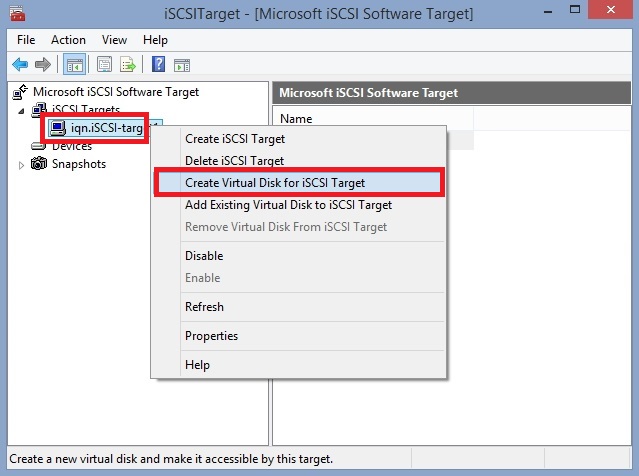Choose Create iSCSI Target from context menu
639x476 pixels.
pyautogui.click(x=299, y=139)
